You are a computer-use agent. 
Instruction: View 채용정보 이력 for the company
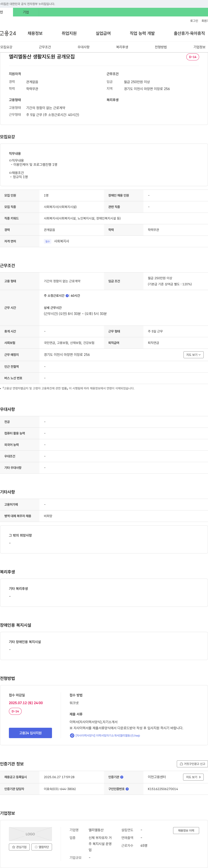pyautogui.click(x=186, y=831)
